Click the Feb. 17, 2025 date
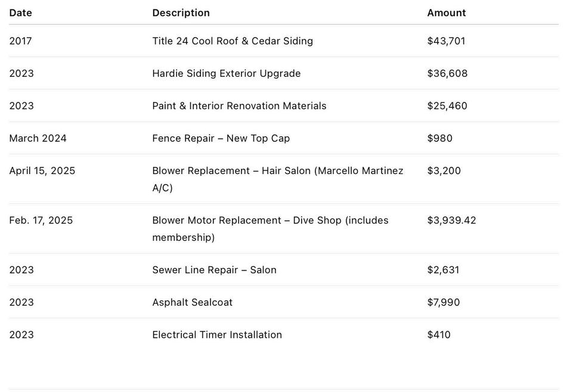This screenshot has width=564, height=392. 41,220
